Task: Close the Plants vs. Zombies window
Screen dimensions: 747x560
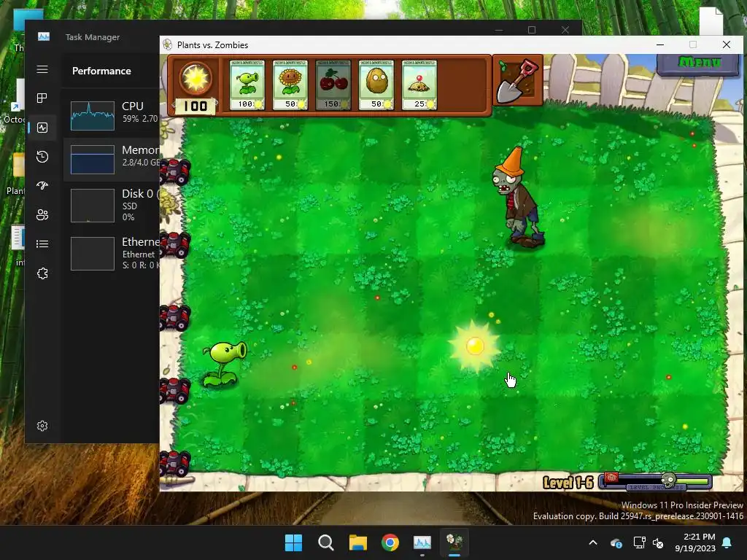Action: point(726,44)
